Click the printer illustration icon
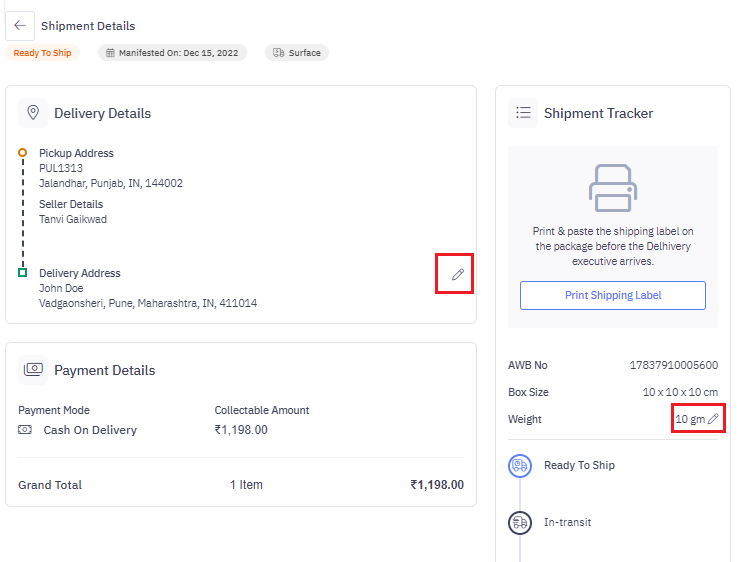 coord(613,188)
